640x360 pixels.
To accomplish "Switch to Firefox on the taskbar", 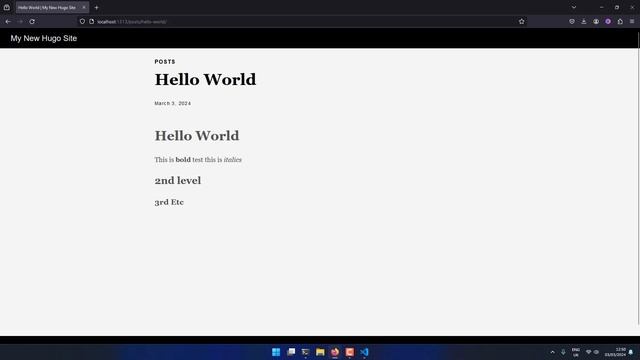I will tap(335, 352).
